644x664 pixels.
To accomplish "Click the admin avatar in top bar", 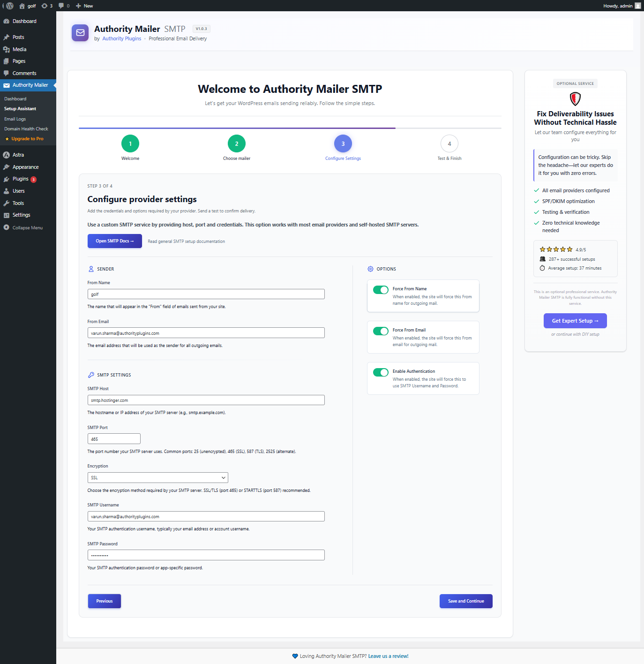I will click(x=638, y=6).
